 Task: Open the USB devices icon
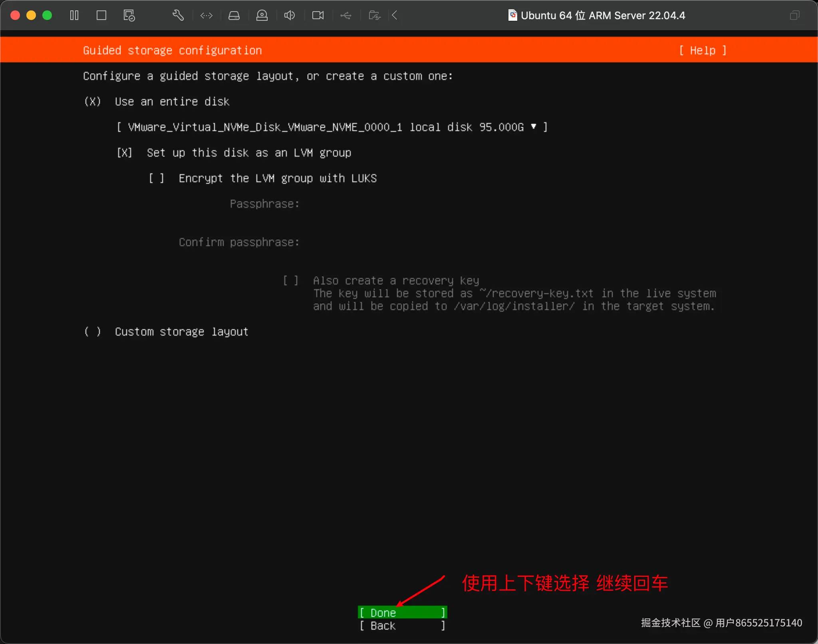(x=346, y=15)
